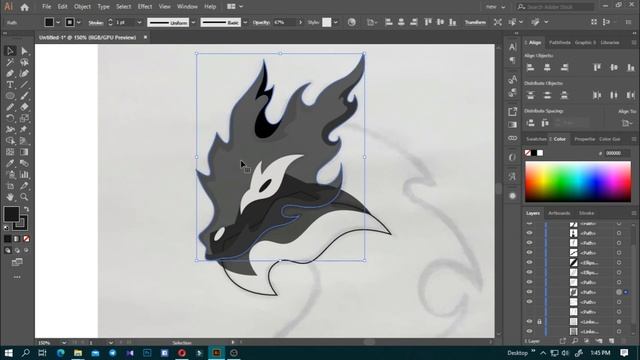Select the Lasso tool
Screen dimensions: 640x360
click(x=24, y=62)
